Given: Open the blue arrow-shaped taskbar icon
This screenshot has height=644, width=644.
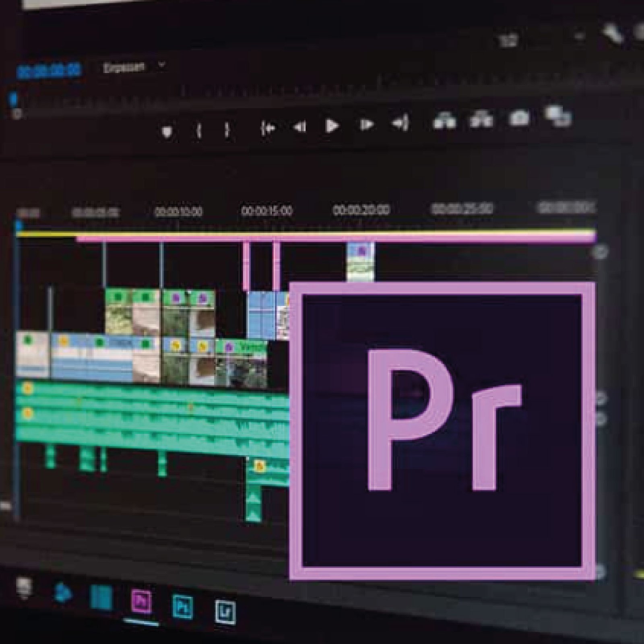Looking at the screenshot, I should tap(62, 592).
